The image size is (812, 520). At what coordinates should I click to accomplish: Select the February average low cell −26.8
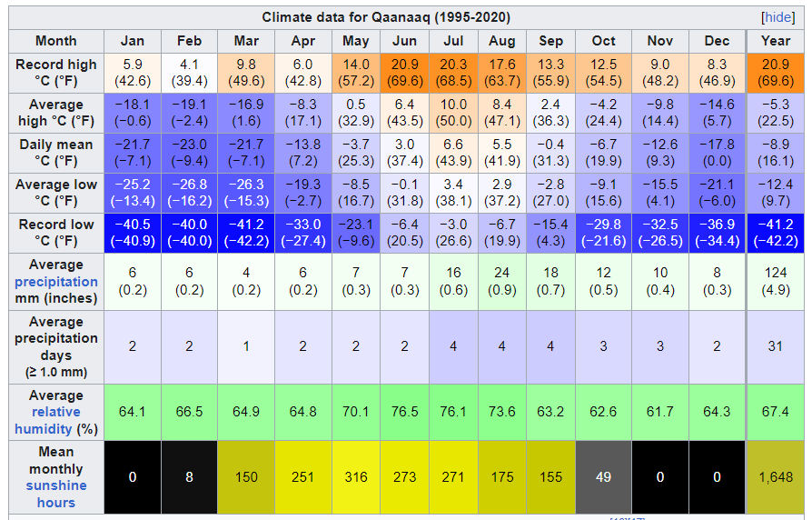tap(189, 193)
